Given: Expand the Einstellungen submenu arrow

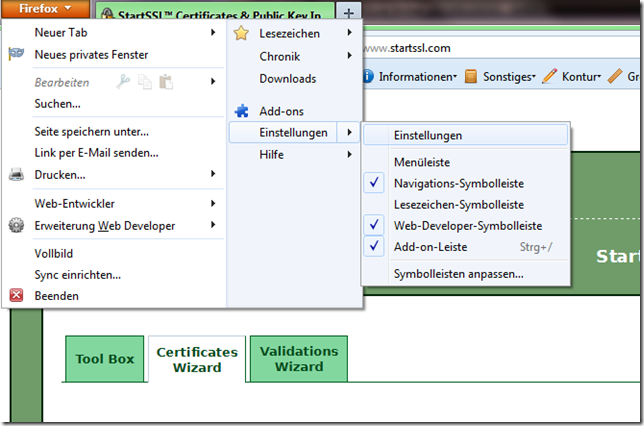Looking at the screenshot, I should click(349, 132).
